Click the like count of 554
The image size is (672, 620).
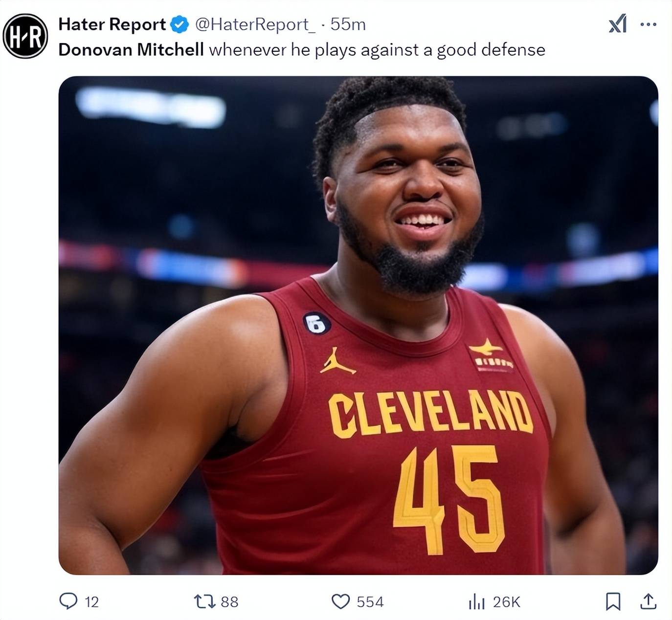tap(370, 601)
